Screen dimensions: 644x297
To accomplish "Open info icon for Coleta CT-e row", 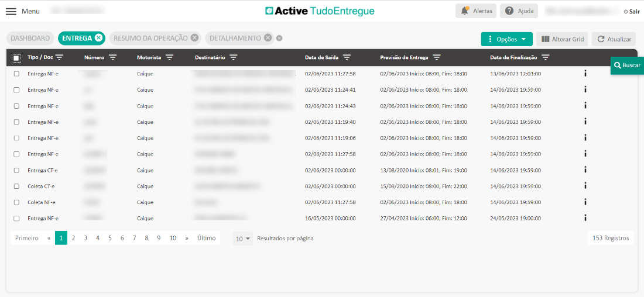I will tap(585, 186).
